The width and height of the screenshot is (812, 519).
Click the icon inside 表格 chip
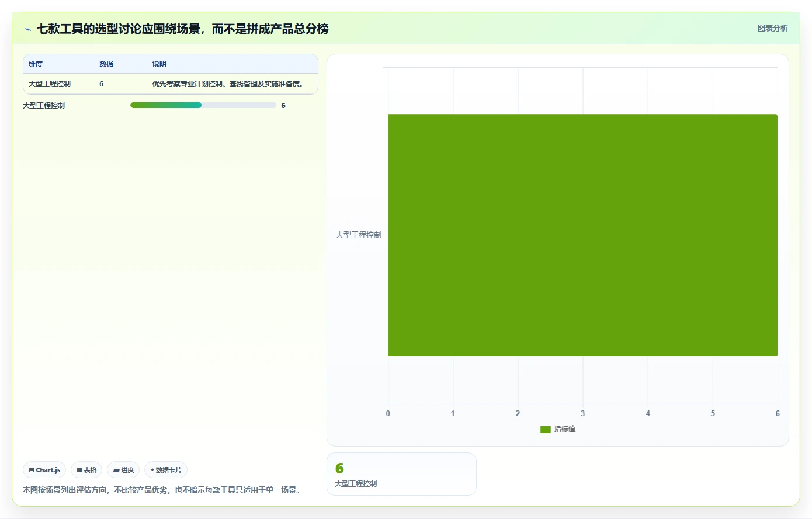coord(79,471)
